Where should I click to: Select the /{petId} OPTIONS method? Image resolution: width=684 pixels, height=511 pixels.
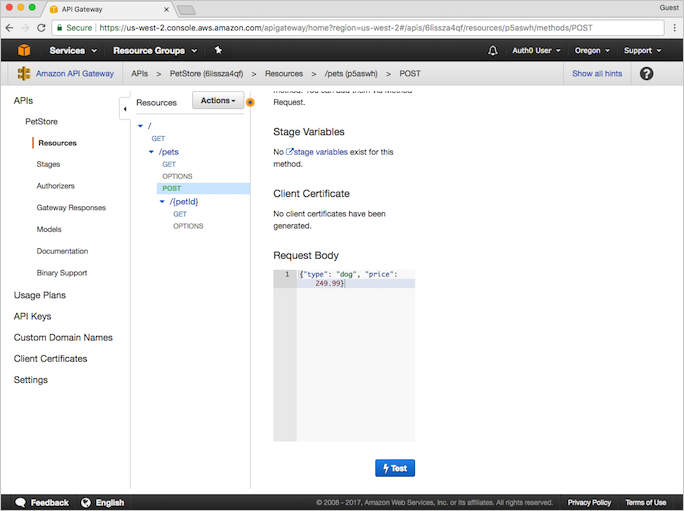pos(188,226)
